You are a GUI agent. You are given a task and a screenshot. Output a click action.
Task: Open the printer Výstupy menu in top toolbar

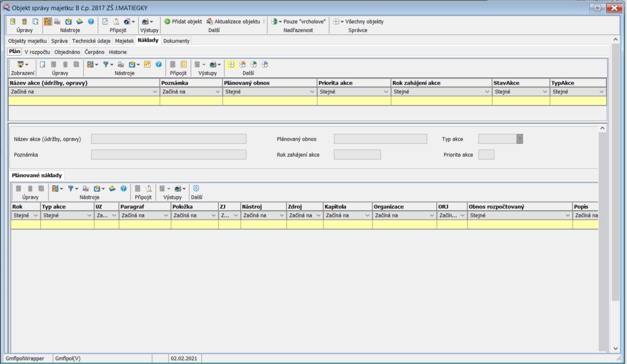pos(147,22)
